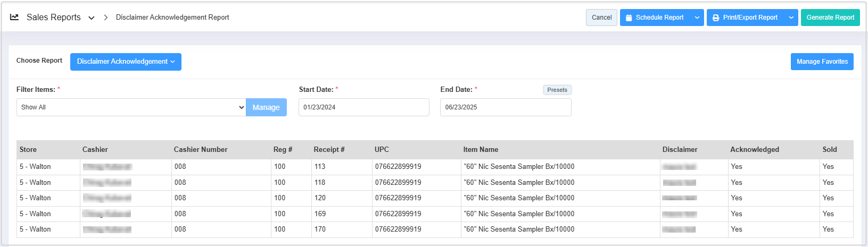Screen dimensions: 868x247
Task: Click the printer icon on Print/Export Report
Action: pyautogui.click(x=716, y=18)
